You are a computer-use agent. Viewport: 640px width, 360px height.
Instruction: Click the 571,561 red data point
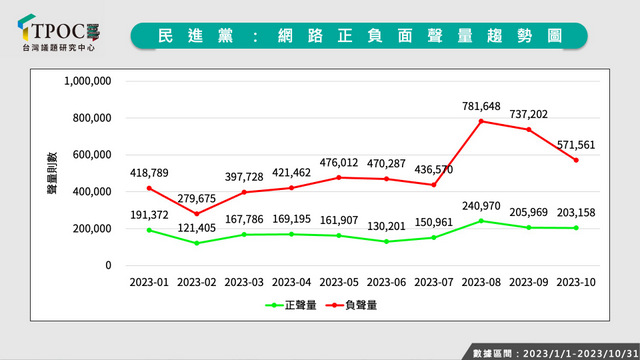[x=576, y=160]
